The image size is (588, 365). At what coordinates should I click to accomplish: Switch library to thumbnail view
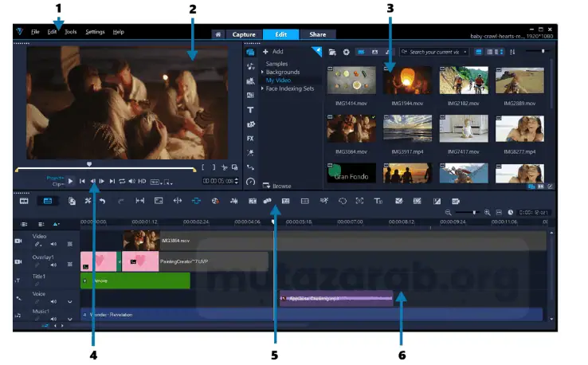coord(478,52)
